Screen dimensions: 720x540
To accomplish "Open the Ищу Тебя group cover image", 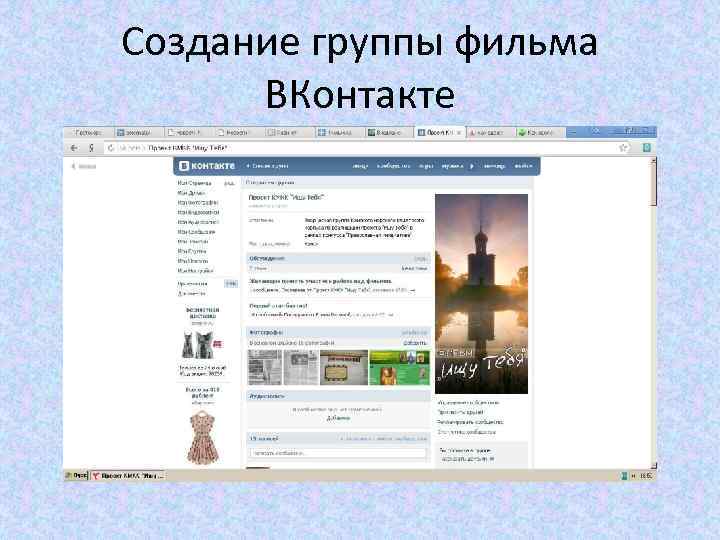I will point(481,294).
